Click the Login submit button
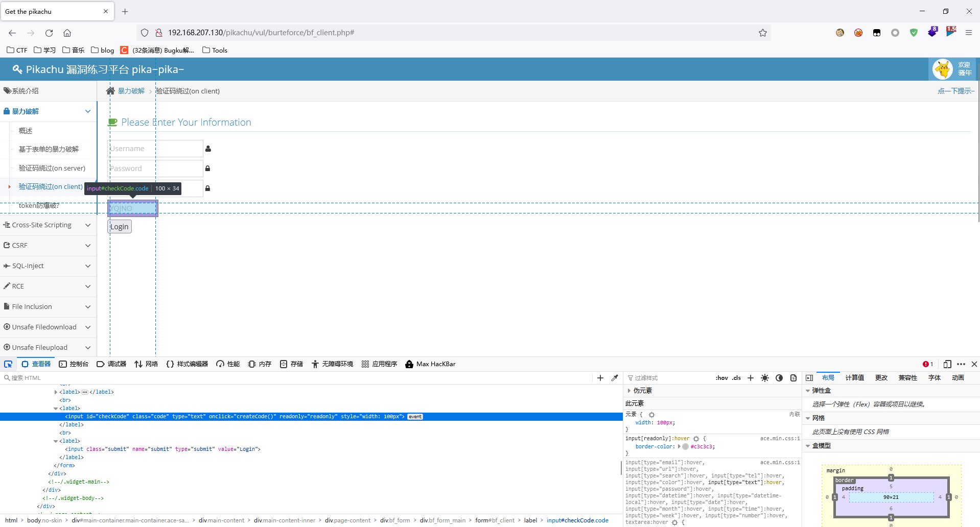The height and width of the screenshot is (527, 980). tap(120, 227)
